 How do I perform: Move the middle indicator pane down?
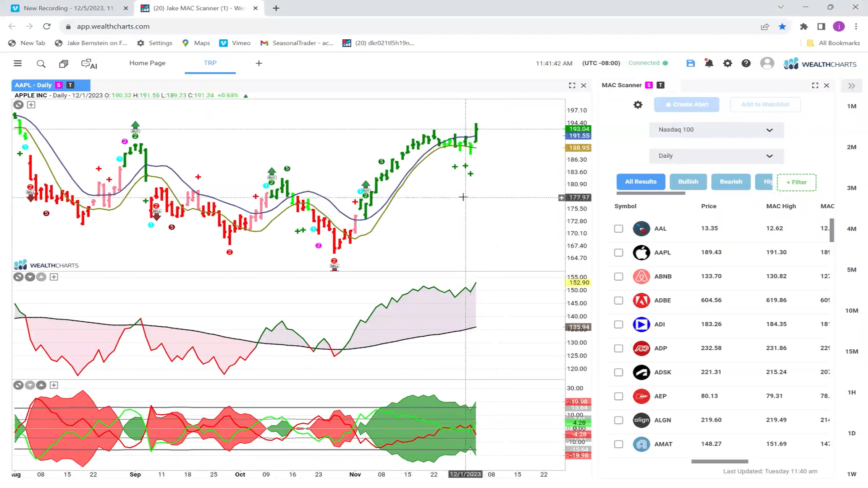30,277
